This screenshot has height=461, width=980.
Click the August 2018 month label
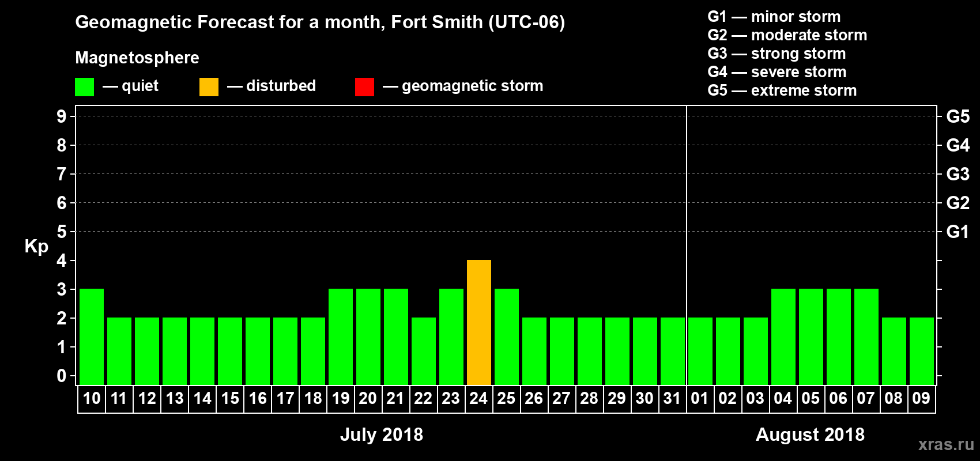point(810,434)
